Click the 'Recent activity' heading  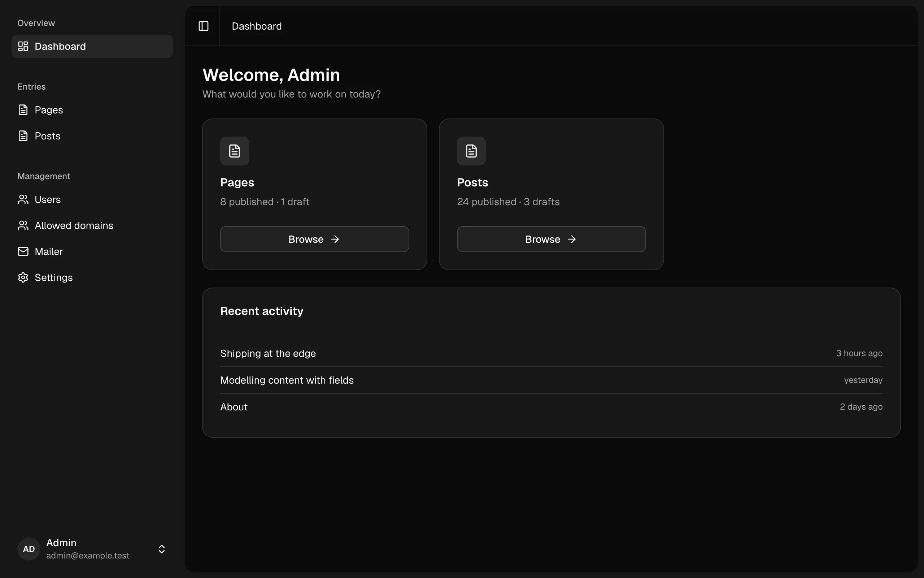262,311
